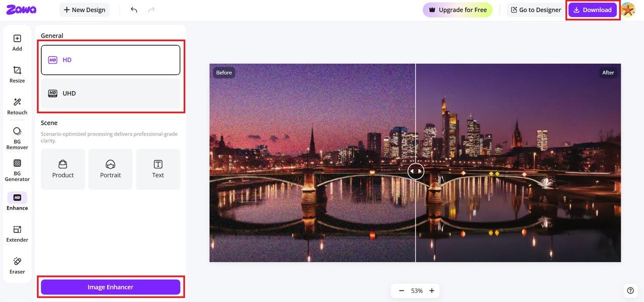The width and height of the screenshot is (644, 302).
Task: Click the Zowa logo
Action: 21,10
